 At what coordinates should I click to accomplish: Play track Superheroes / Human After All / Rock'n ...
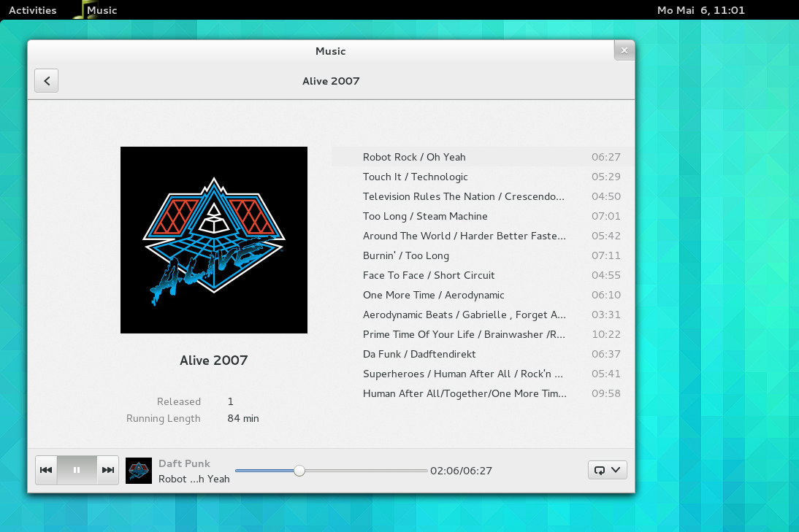click(x=483, y=374)
